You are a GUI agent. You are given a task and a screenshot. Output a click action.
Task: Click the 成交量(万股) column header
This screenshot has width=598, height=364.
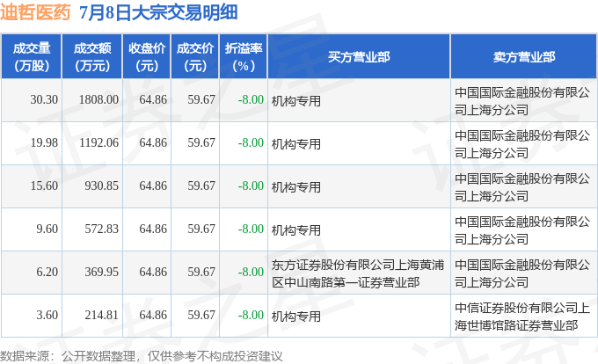pos(32,57)
